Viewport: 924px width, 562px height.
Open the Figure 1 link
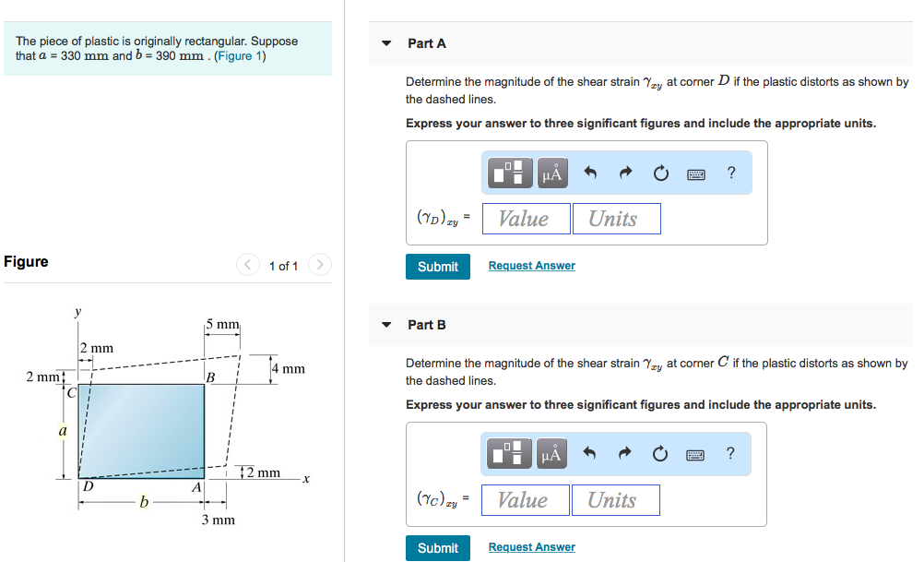point(240,56)
